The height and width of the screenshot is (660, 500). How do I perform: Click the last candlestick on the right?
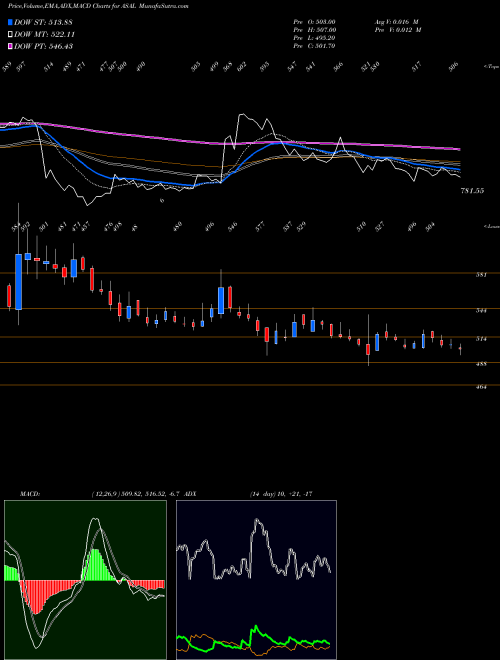click(x=460, y=349)
